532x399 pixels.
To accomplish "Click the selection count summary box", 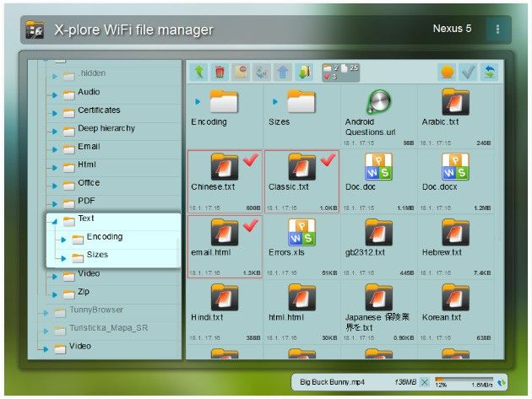I will [x=340, y=73].
